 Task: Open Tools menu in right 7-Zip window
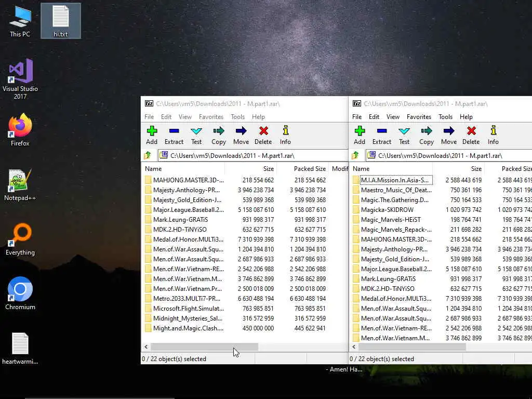[x=445, y=117]
